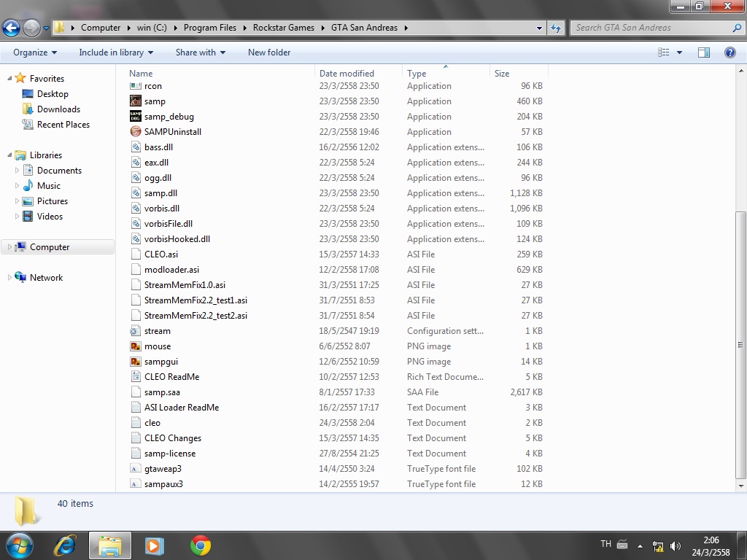Screen dimensions: 747x560
Task: Go to Program Files in address bar
Action: pos(209,28)
